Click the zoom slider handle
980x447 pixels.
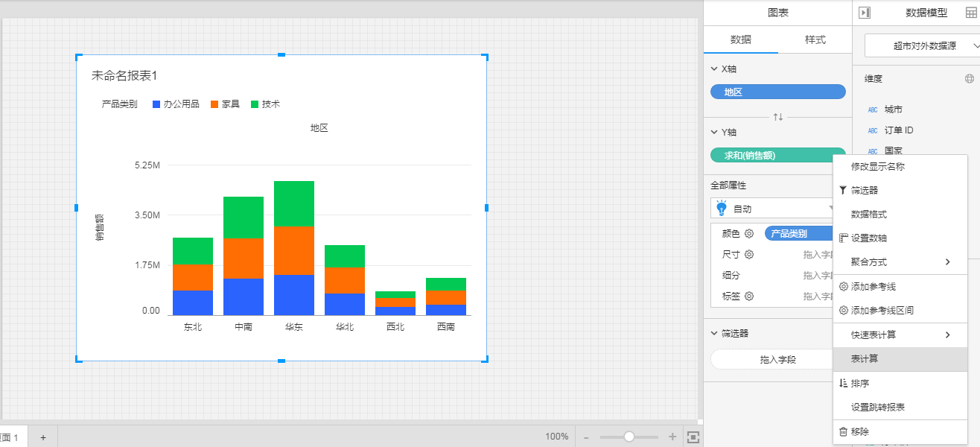pyautogui.click(x=629, y=437)
